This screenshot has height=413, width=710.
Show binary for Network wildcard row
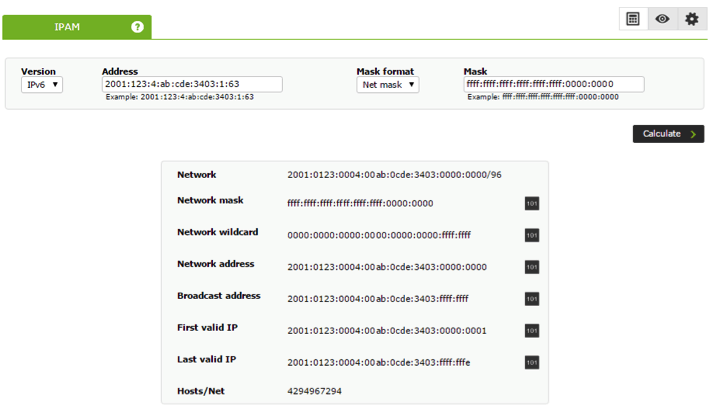(532, 235)
